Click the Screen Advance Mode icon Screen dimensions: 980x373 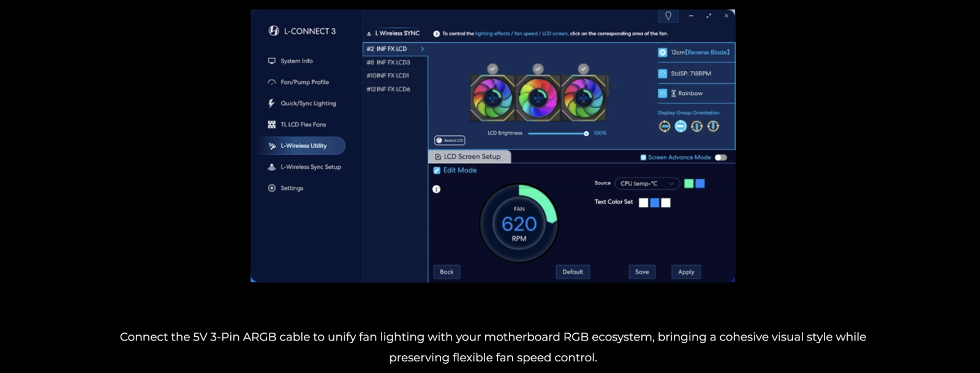coord(643,157)
